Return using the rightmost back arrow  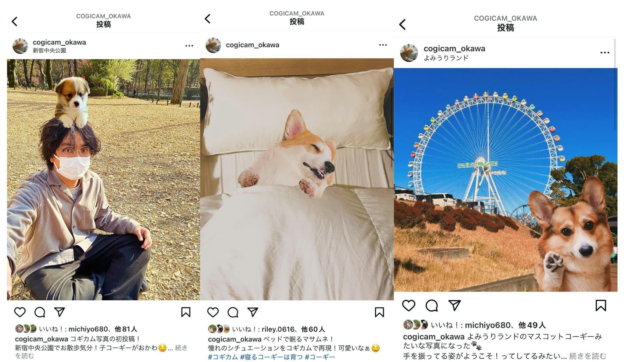click(402, 24)
